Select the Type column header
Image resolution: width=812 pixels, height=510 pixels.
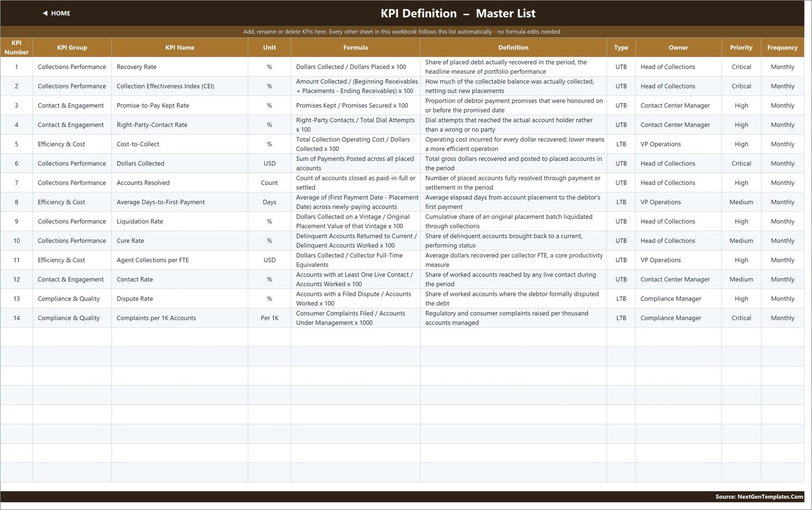pos(621,47)
